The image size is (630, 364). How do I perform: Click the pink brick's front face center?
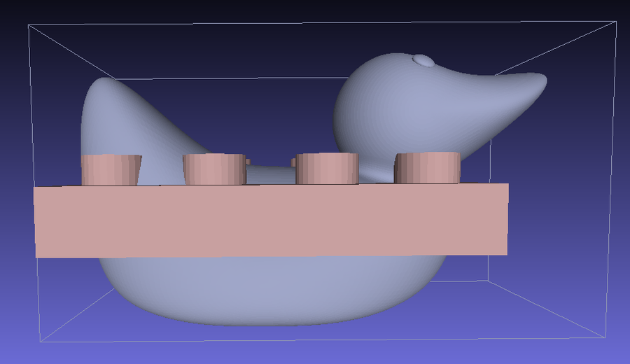272,220
